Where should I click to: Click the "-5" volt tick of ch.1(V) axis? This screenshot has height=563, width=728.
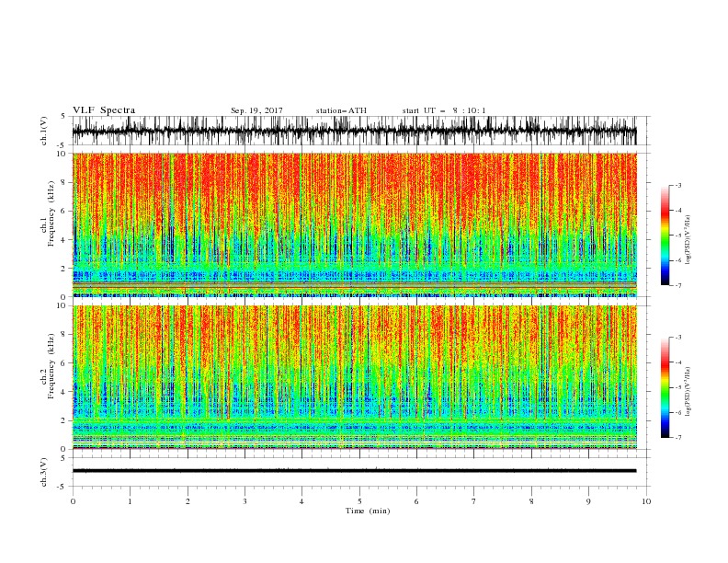pos(62,145)
